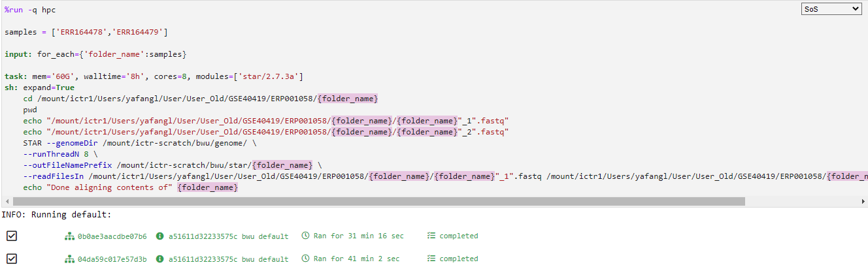
Task: Click info icon in the 41 min task row
Action: pyautogui.click(x=160, y=259)
